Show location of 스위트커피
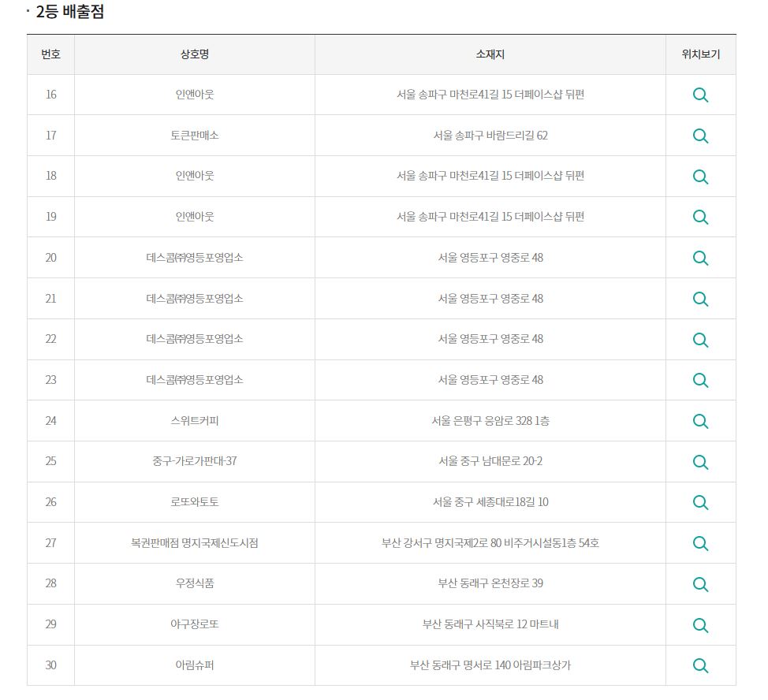 tap(700, 421)
